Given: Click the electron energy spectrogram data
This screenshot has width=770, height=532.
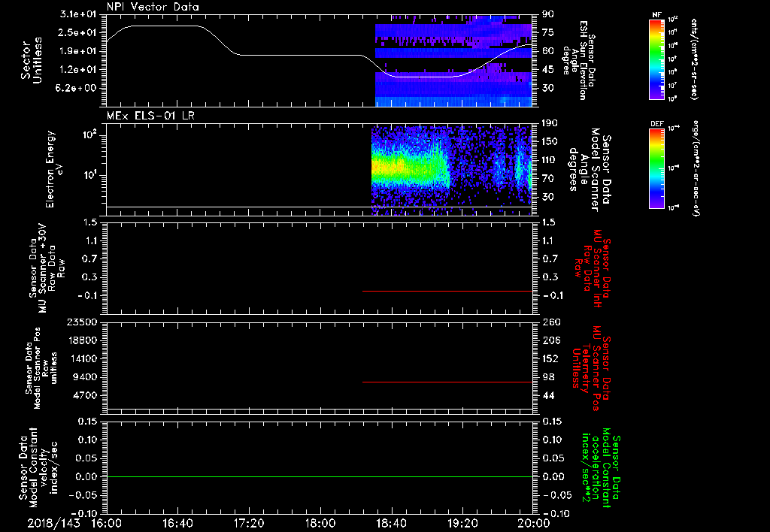Looking at the screenshot, I should [451, 170].
